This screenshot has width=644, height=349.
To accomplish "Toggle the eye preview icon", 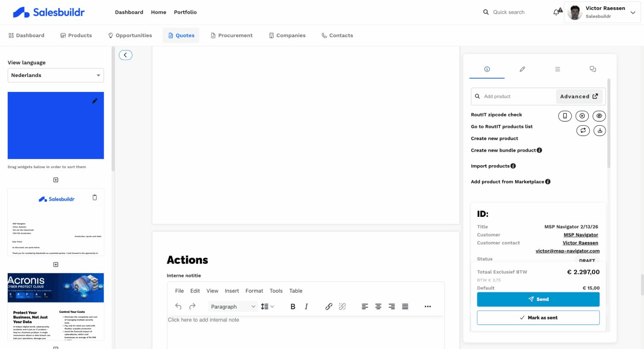I will tap(599, 116).
